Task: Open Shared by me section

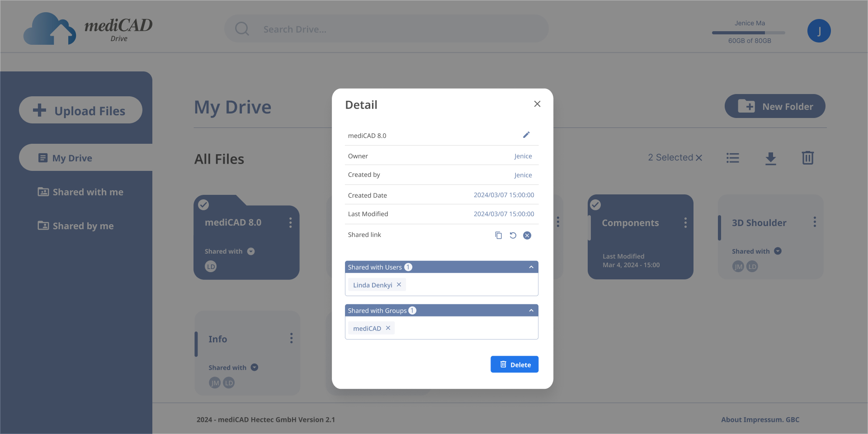Action: [75, 226]
